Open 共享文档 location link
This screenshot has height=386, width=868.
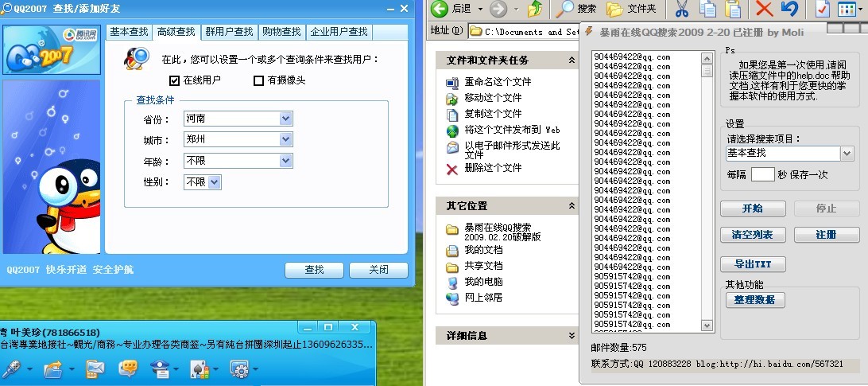click(483, 266)
